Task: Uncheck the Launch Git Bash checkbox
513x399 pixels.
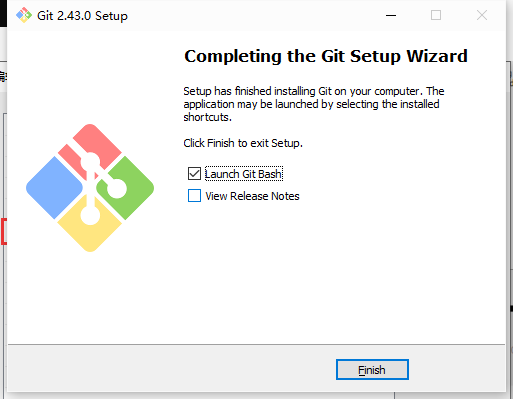Action: [x=194, y=174]
